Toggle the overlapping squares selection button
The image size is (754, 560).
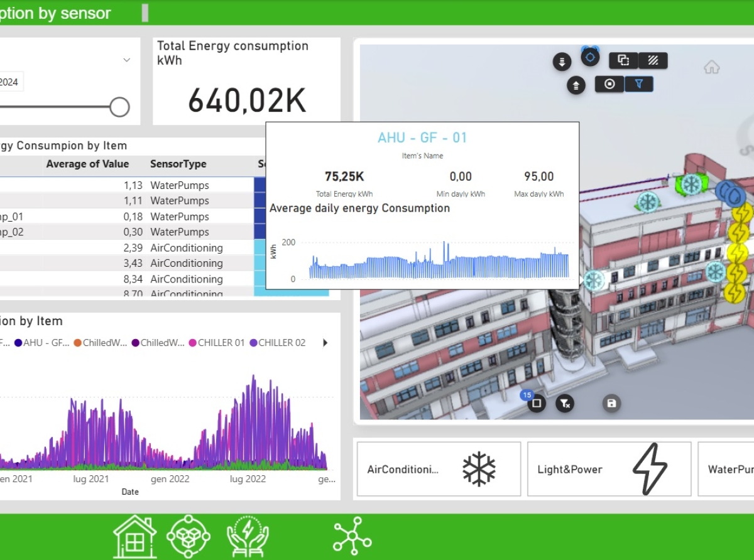(623, 60)
